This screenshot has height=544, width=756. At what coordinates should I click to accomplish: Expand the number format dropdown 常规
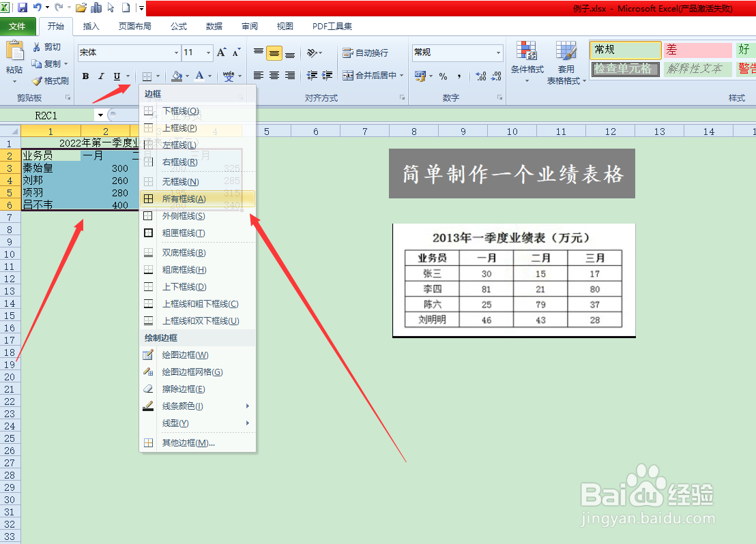pyautogui.click(x=499, y=52)
